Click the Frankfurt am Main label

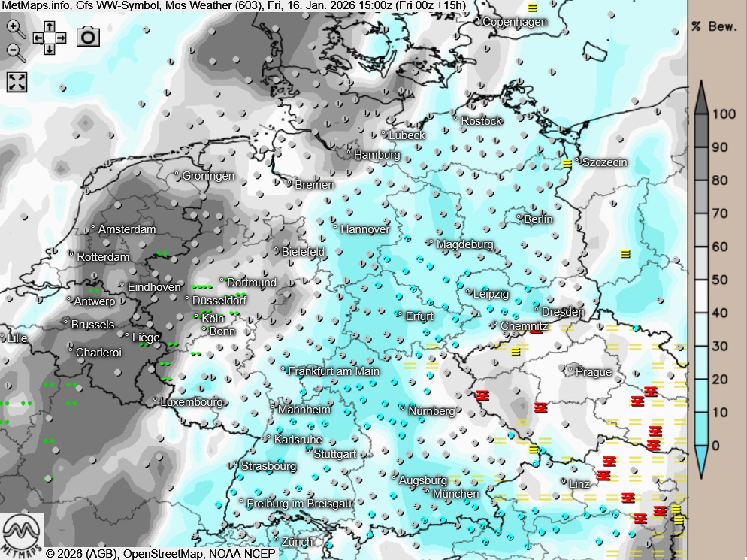click(x=334, y=371)
